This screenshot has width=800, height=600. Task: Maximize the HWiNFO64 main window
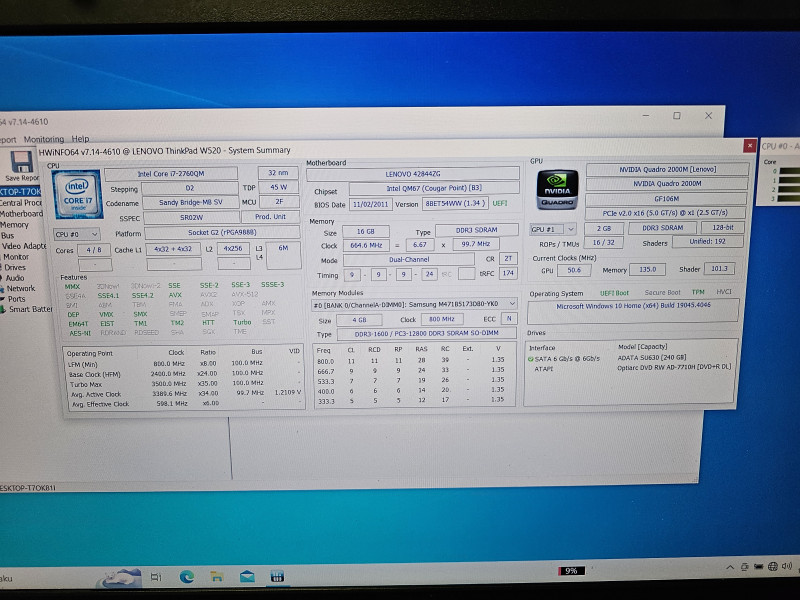[x=677, y=116]
